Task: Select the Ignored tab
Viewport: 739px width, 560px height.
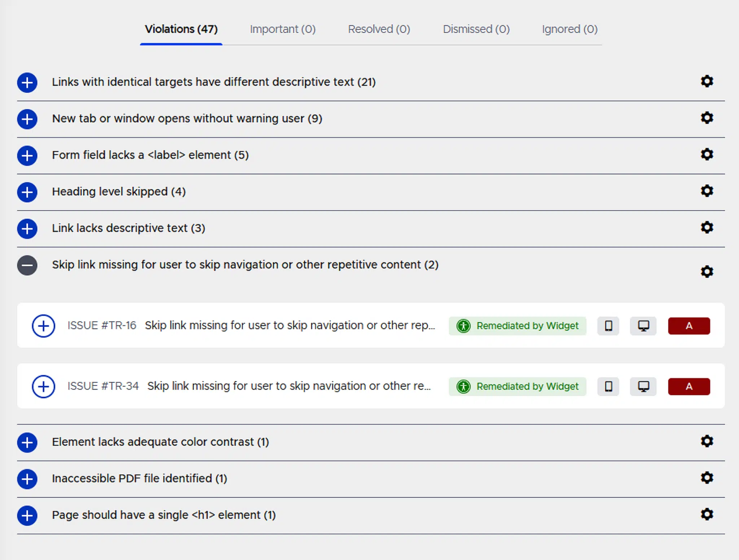Action: click(569, 29)
